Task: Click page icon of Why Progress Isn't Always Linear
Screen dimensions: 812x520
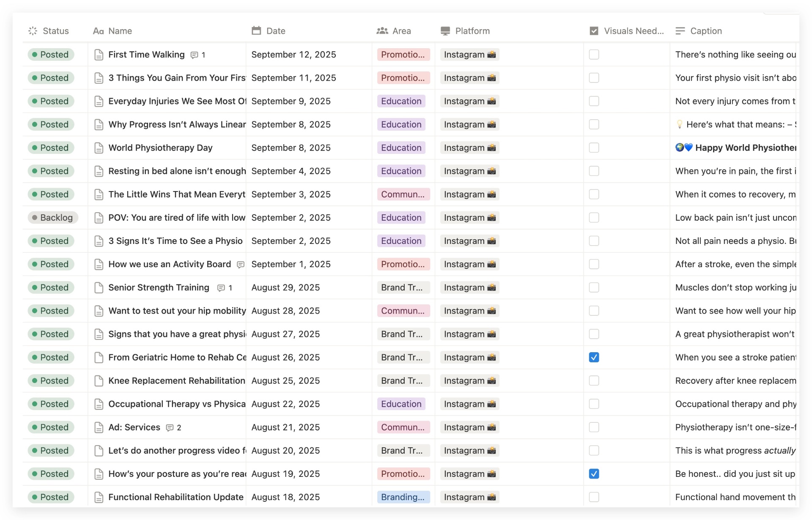Action: coord(99,125)
